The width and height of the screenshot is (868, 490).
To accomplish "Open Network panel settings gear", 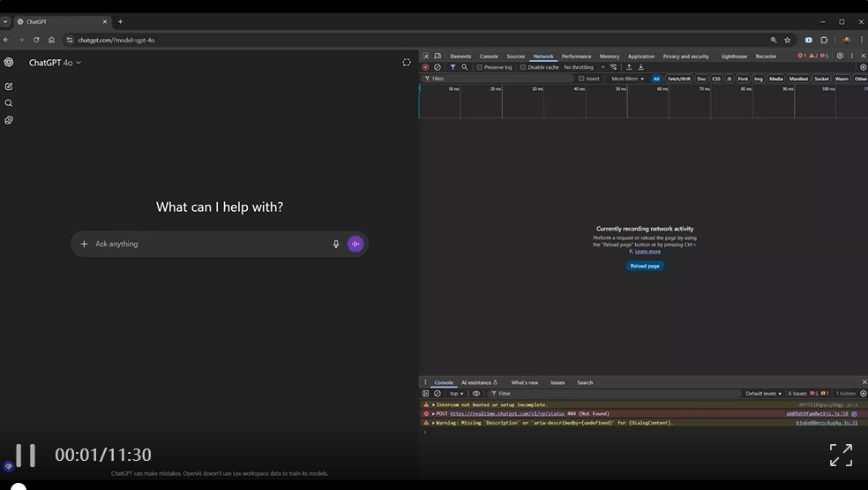I will coord(863,67).
